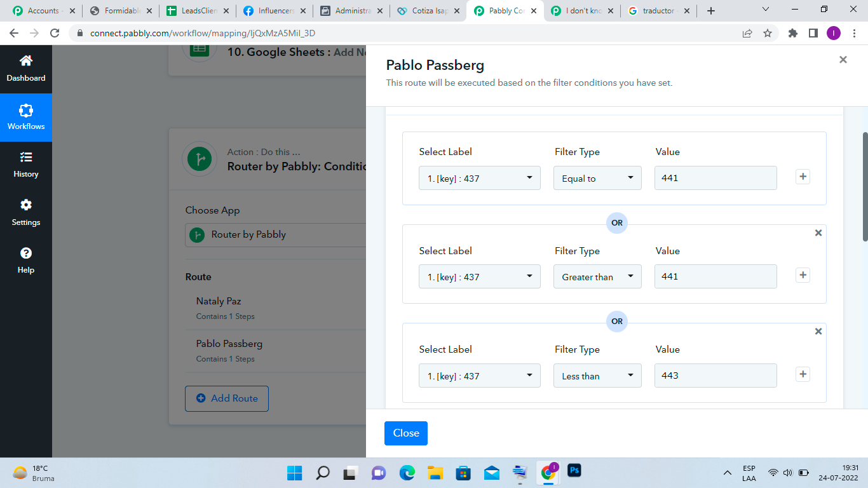868x488 pixels.
Task: Open the tab search dropdown
Action: 766,10
